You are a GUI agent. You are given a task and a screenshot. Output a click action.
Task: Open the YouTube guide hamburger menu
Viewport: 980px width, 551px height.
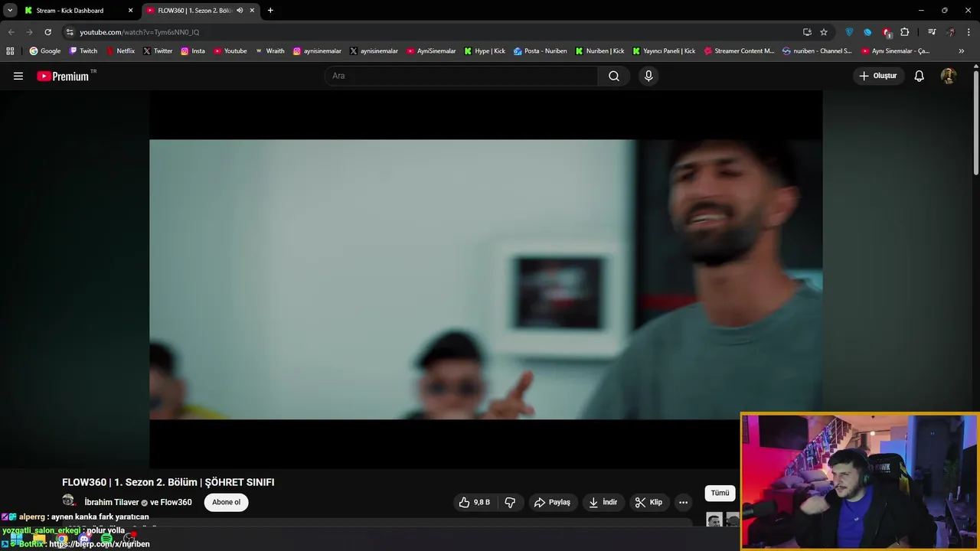click(x=18, y=76)
